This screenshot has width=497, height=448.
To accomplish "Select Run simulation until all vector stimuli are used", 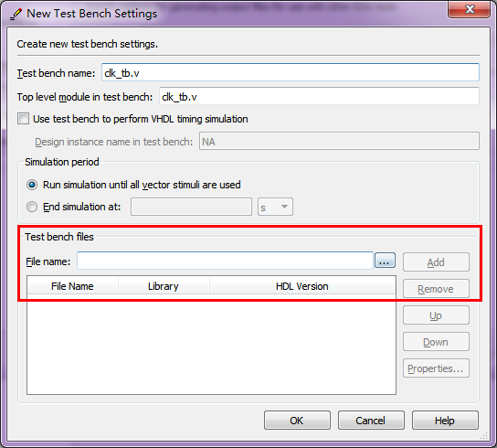I will [32, 185].
